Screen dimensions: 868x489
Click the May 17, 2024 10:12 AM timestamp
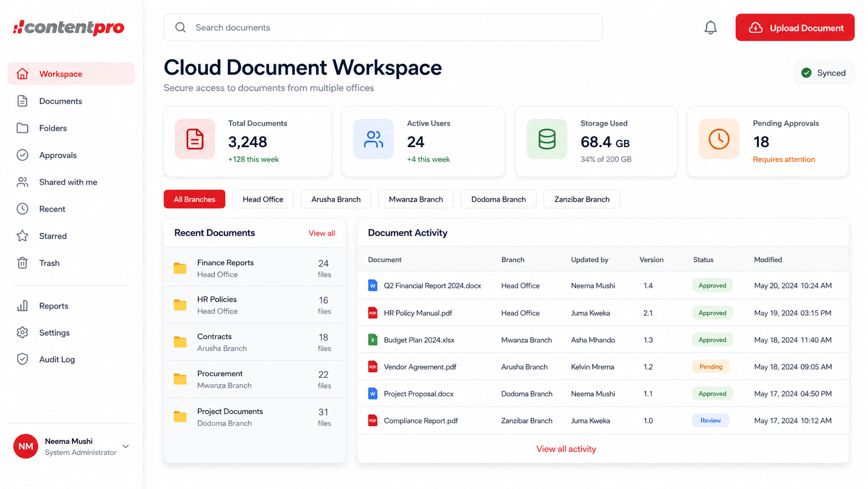793,421
